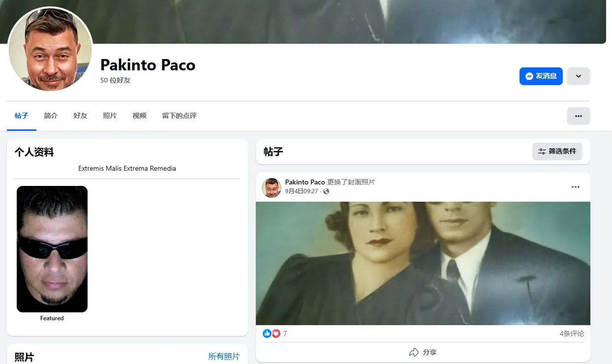Viewport: 612px width, 364px height.
Task: Click the love reaction icon under the post
Action: pyautogui.click(x=276, y=333)
